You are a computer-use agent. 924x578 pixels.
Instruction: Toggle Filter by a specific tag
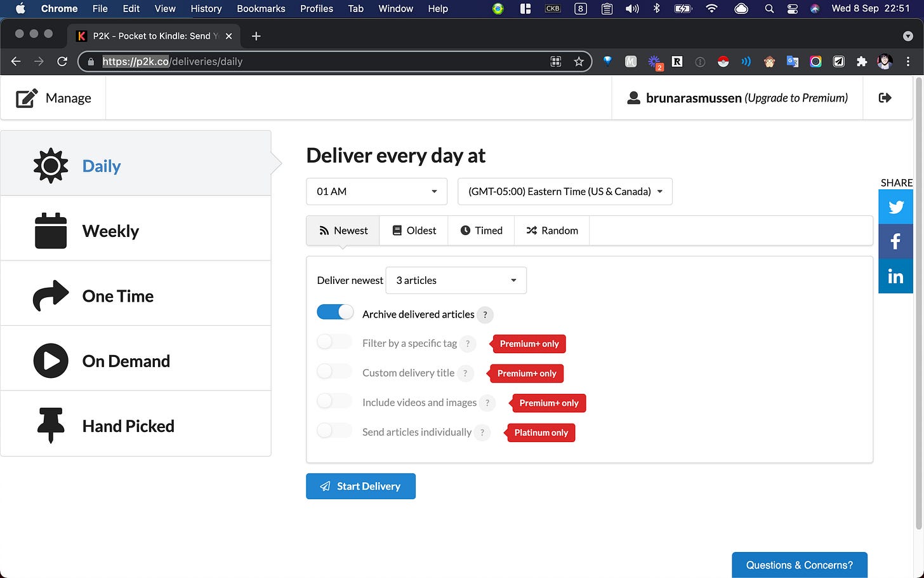(334, 342)
